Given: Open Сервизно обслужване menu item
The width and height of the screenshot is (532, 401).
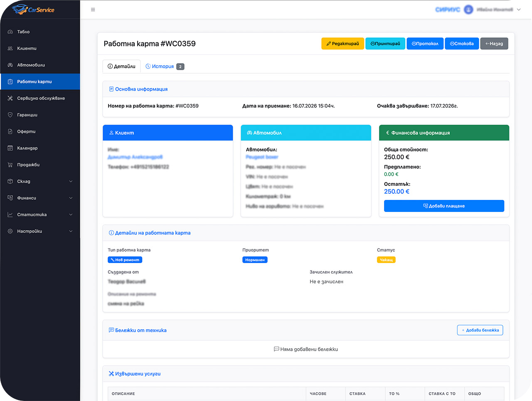Looking at the screenshot, I should 40,98.
